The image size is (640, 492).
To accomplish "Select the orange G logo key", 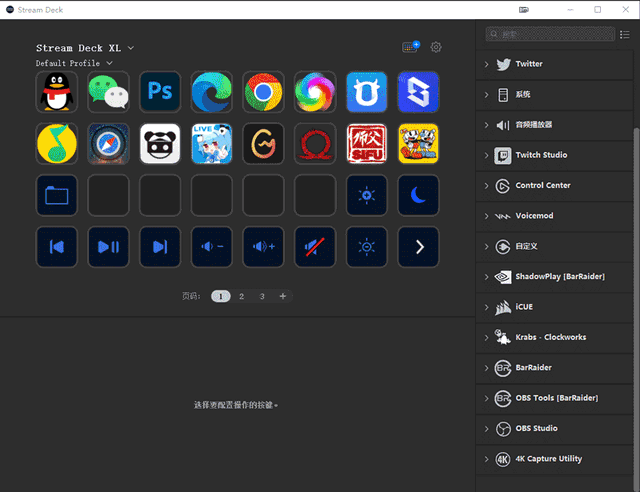I will point(263,144).
